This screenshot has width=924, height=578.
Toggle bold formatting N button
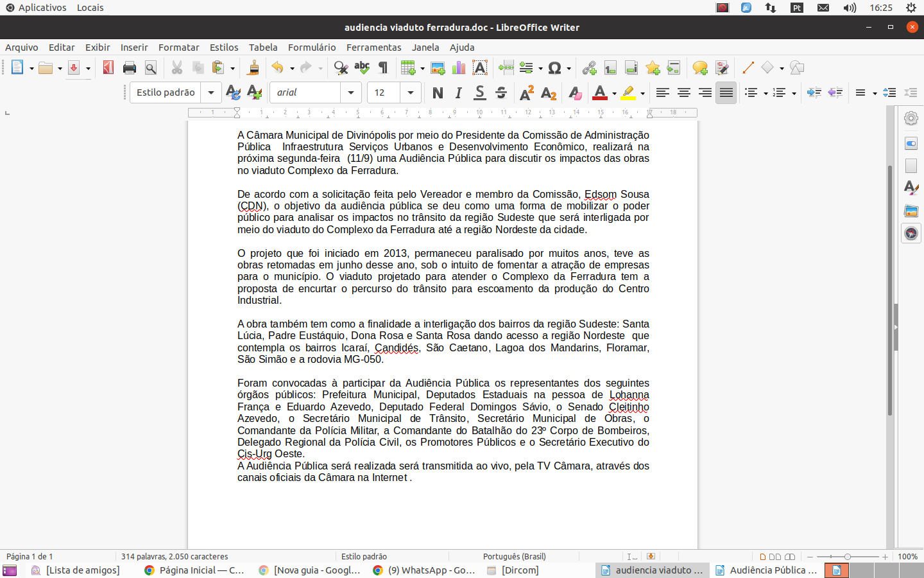coord(438,93)
